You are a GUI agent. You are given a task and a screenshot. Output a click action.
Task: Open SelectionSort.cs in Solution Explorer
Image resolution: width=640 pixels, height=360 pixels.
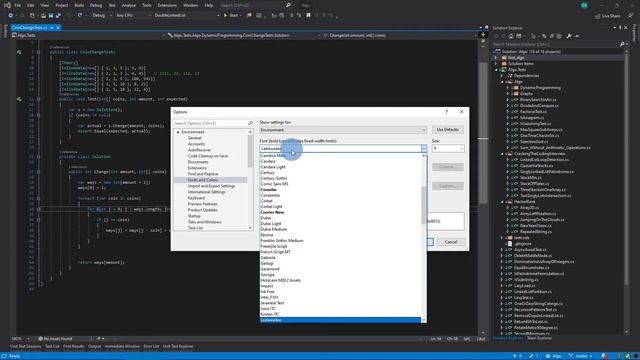534,142
